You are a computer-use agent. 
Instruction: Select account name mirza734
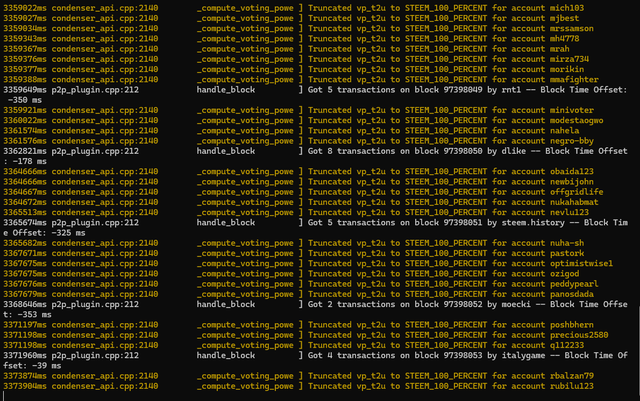pyautogui.click(x=569, y=59)
